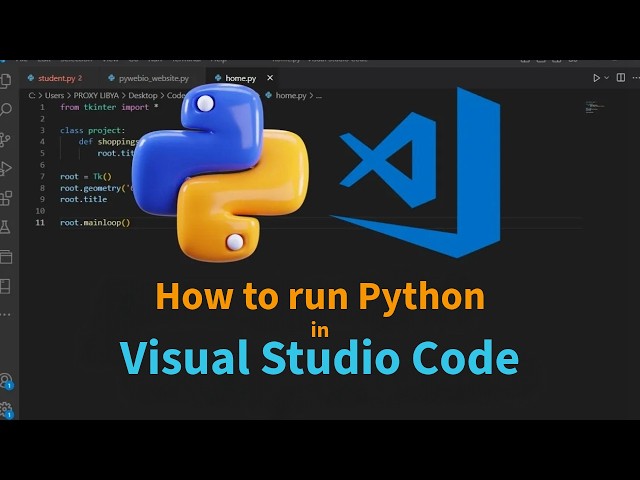640x480 pixels.
Task: Open the Explorer view in activity bar
Action: (x=5, y=80)
